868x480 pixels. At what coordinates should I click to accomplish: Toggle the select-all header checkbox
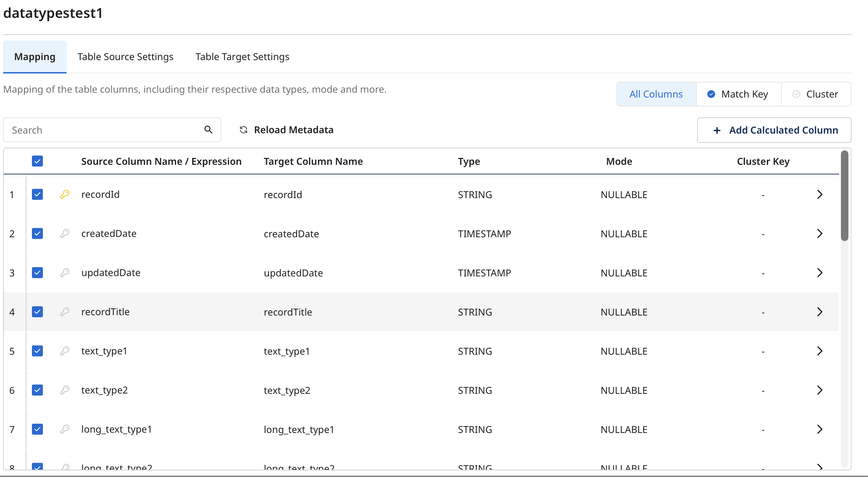pyautogui.click(x=37, y=161)
